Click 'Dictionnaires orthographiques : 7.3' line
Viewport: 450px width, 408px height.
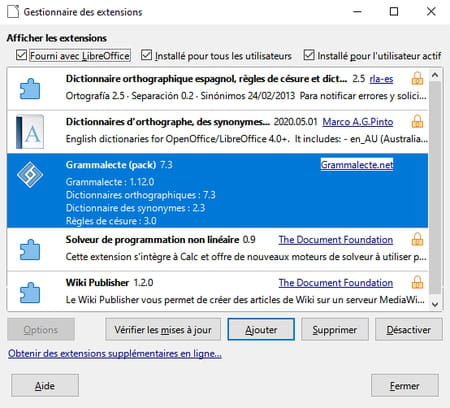click(141, 195)
